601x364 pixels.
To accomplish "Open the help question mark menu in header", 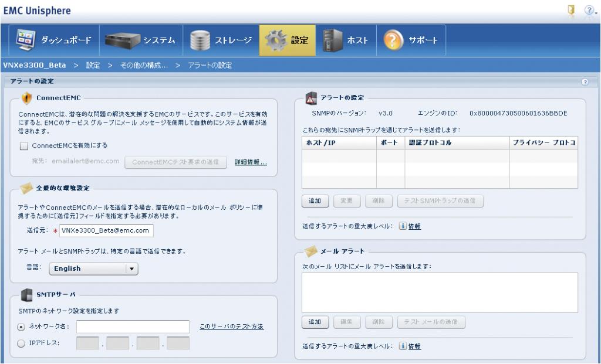I will click(590, 11).
